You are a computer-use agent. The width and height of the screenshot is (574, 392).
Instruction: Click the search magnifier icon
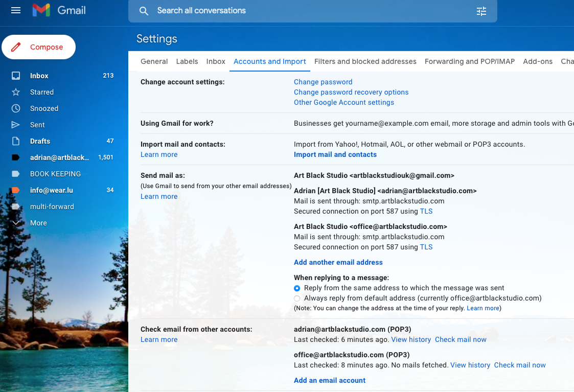pyautogui.click(x=144, y=11)
